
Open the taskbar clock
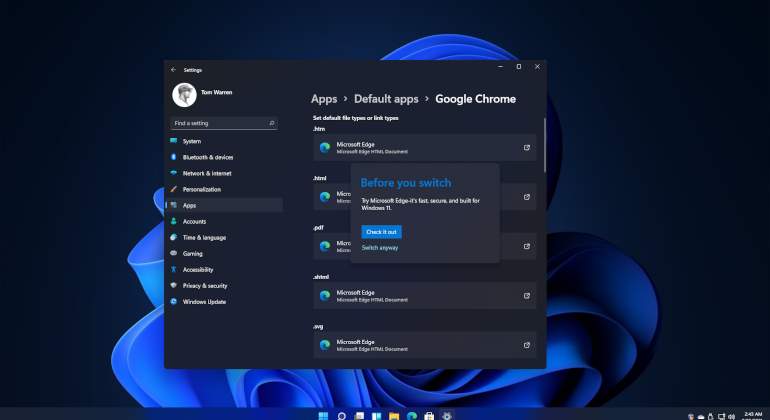[x=753, y=416]
